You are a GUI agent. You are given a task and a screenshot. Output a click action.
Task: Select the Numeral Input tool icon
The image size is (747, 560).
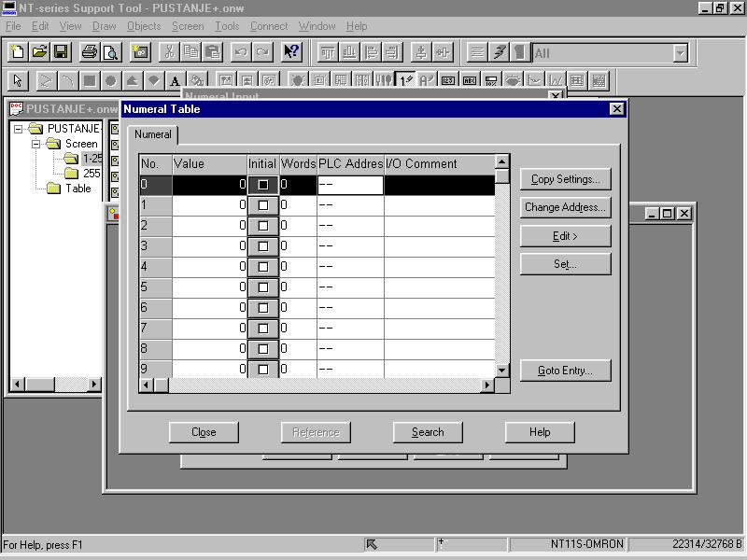[x=406, y=80]
